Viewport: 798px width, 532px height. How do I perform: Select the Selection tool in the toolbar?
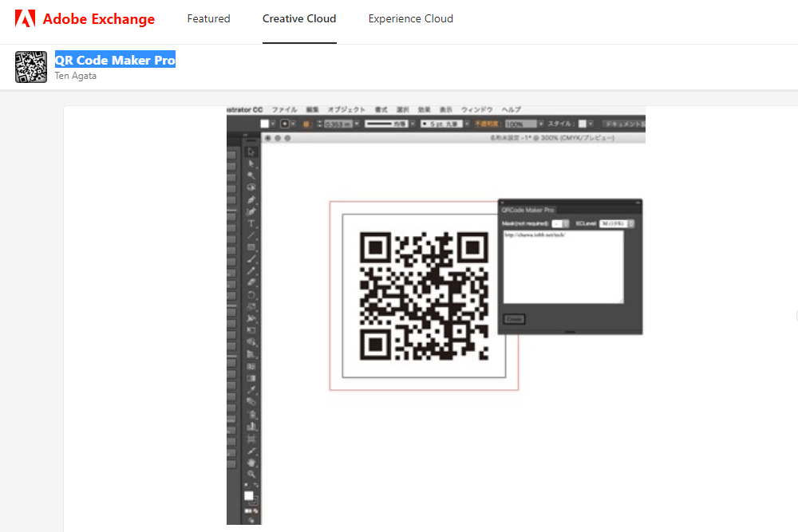tap(251, 152)
